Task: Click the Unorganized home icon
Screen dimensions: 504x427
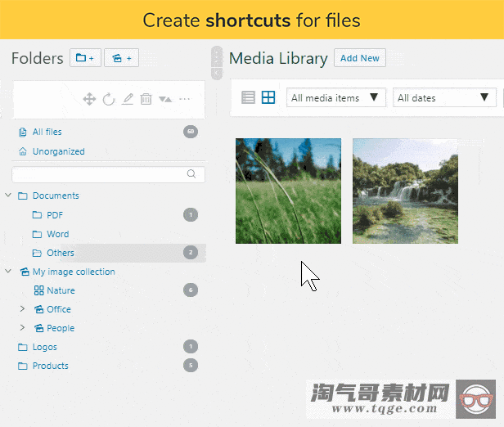Action: coord(23,151)
